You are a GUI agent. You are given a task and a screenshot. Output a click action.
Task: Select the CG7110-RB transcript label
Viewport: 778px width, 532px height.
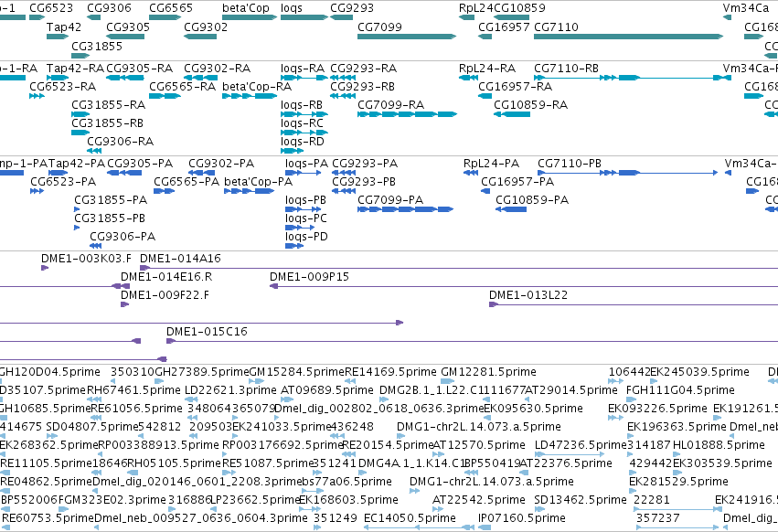(x=566, y=68)
